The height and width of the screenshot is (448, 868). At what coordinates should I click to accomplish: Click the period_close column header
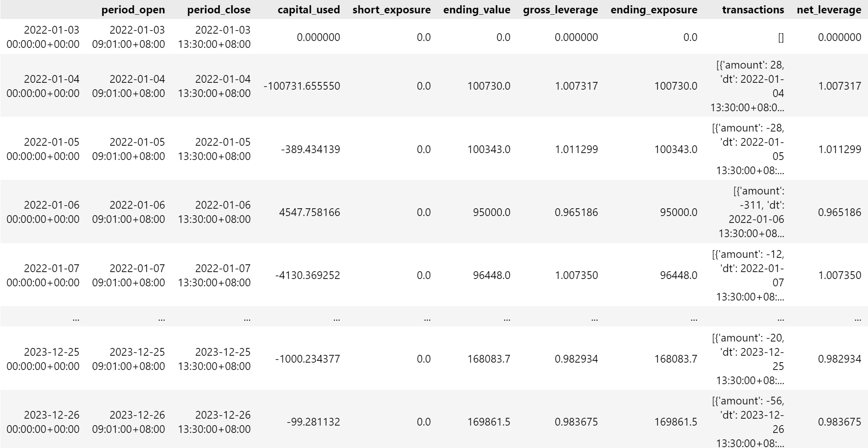tap(218, 10)
